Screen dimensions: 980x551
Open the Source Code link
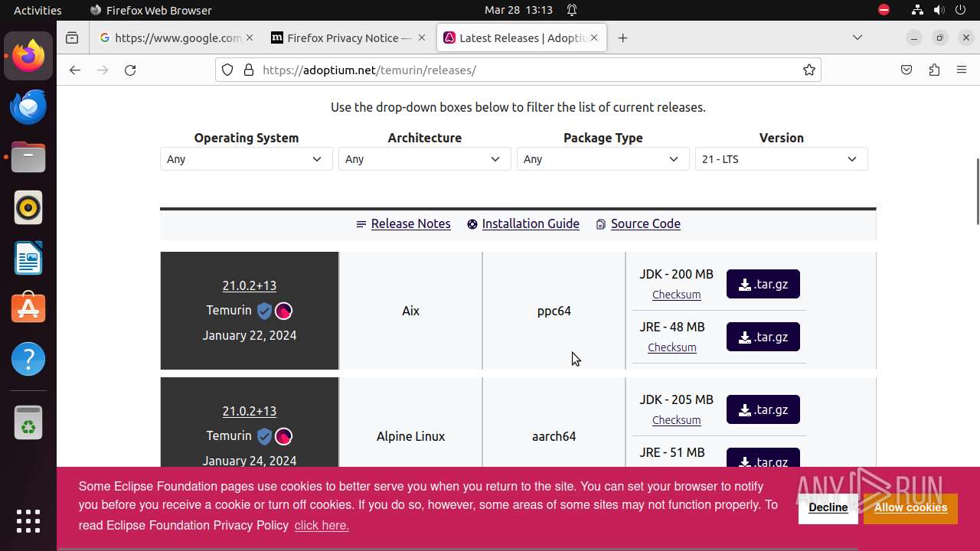(x=645, y=223)
